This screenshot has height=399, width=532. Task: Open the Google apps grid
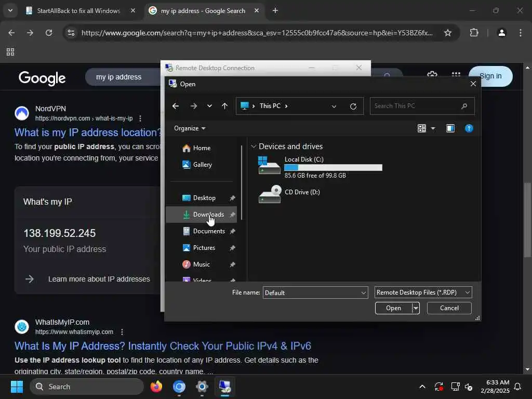click(456, 74)
